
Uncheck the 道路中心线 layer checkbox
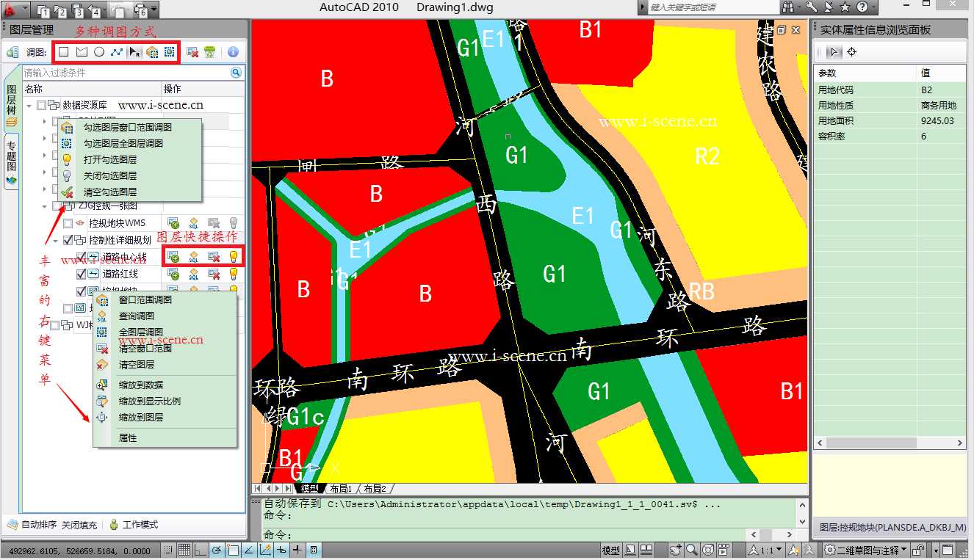pyautogui.click(x=81, y=257)
